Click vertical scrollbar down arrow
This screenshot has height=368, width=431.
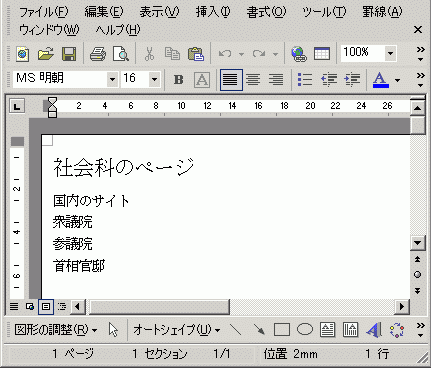coord(418,243)
